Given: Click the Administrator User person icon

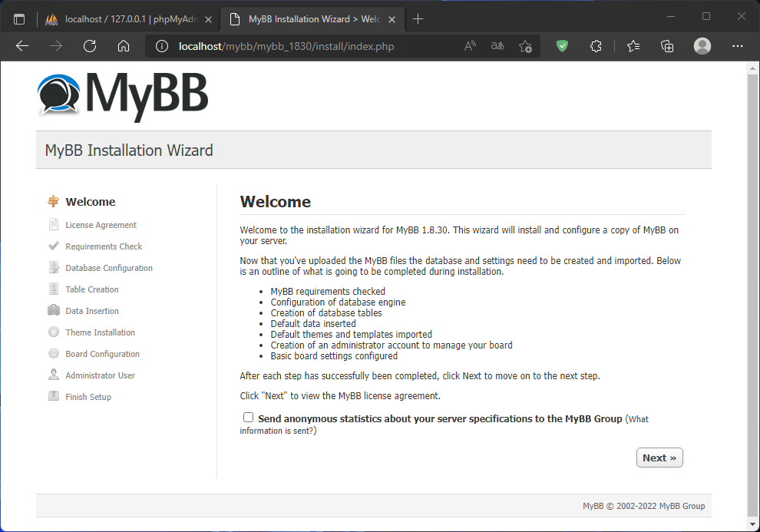Looking at the screenshot, I should (53, 375).
